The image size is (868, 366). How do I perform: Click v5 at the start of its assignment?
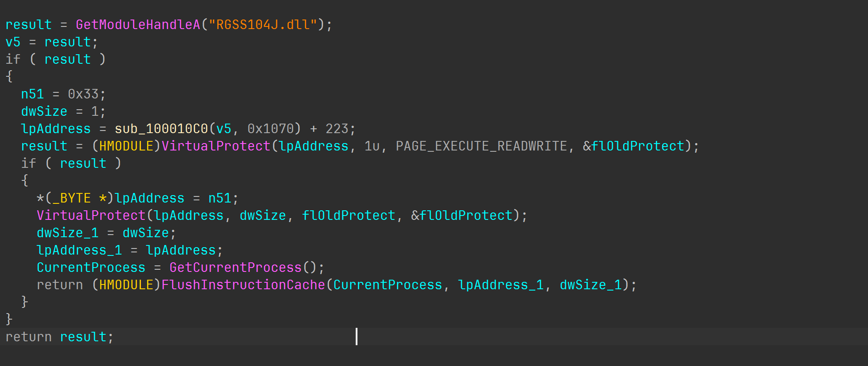coord(13,42)
